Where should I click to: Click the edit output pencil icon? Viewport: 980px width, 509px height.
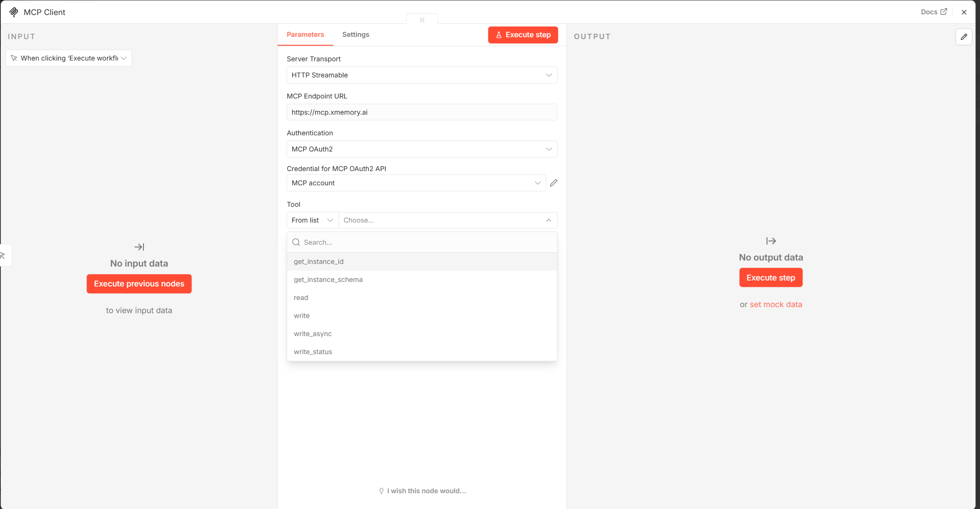click(963, 37)
